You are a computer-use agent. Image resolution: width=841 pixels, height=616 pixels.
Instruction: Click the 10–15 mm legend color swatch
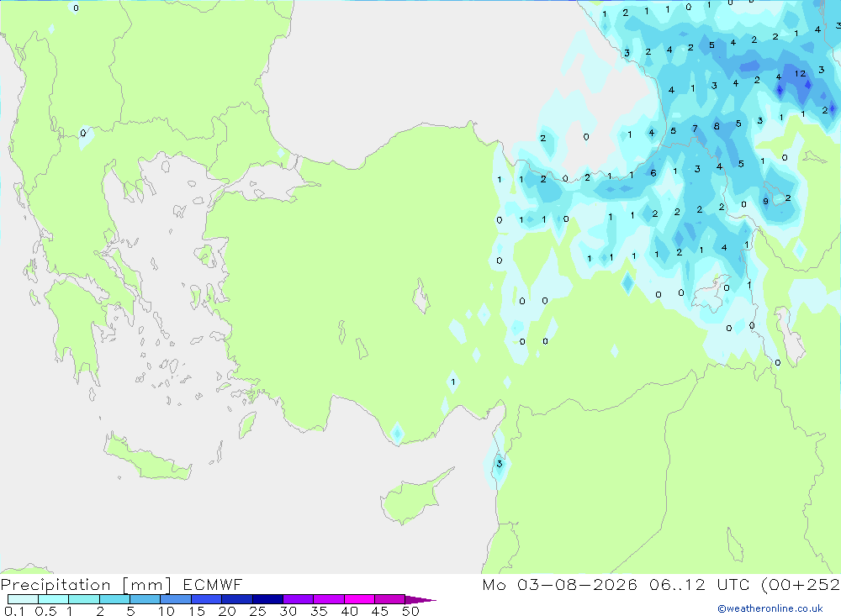coord(176,599)
